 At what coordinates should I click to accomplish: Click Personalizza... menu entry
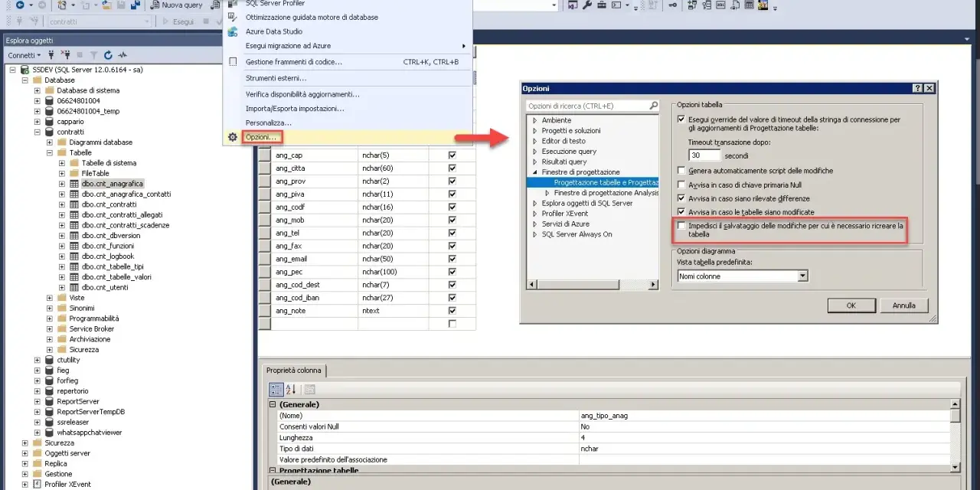coord(269,122)
